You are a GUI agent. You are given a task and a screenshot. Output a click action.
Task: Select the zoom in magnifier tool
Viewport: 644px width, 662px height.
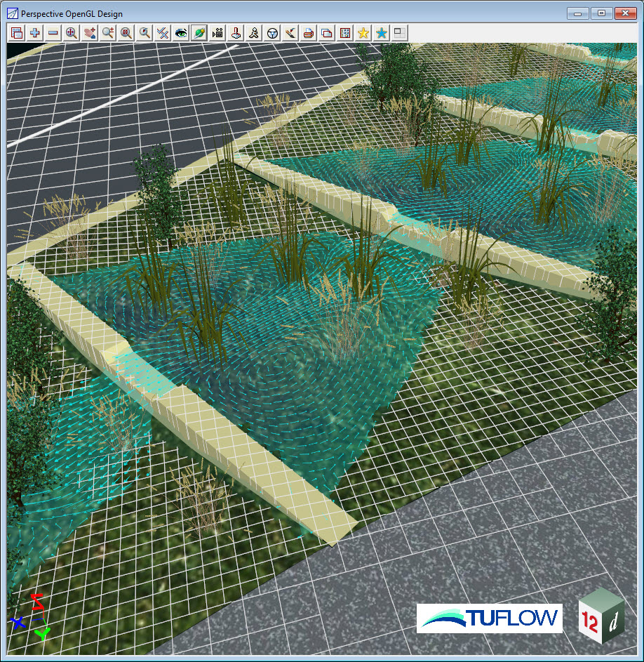pos(71,33)
